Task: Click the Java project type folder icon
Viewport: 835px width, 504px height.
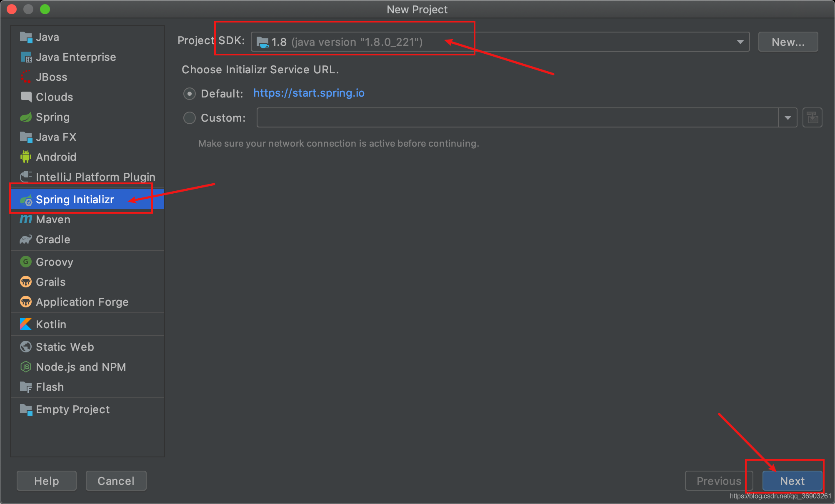Action: pyautogui.click(x=26, y=37)
